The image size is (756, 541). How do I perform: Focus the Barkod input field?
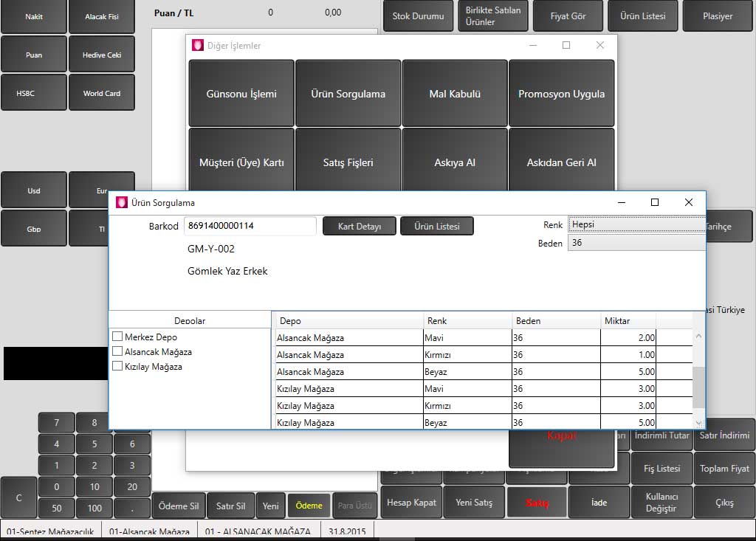click(250, 226)
